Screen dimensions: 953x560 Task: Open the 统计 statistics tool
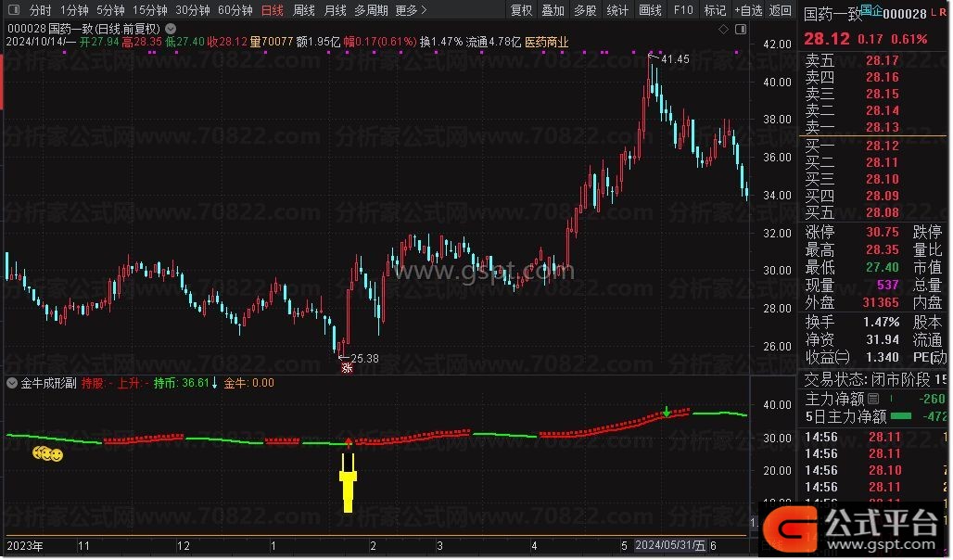coord(617,10)
